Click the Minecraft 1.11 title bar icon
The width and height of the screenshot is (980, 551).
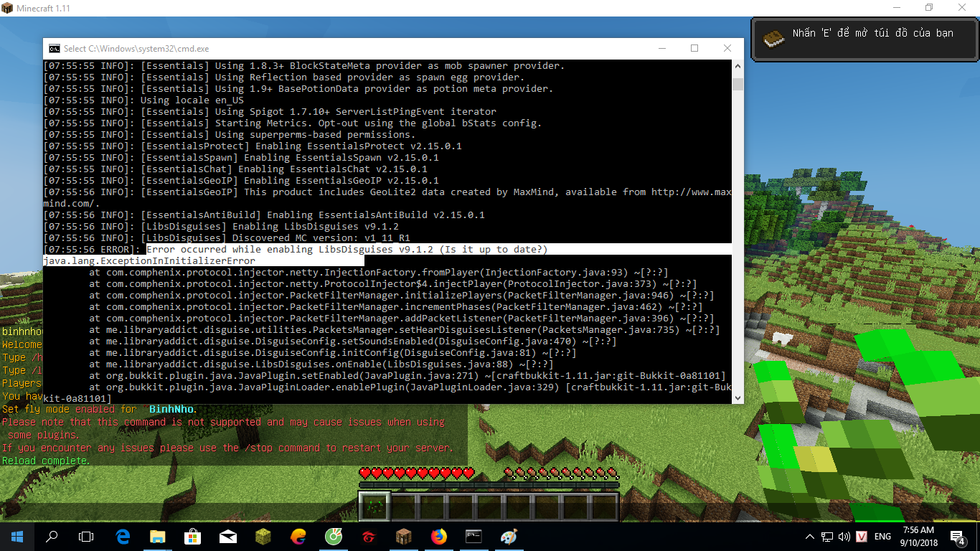tap(9, 8)
